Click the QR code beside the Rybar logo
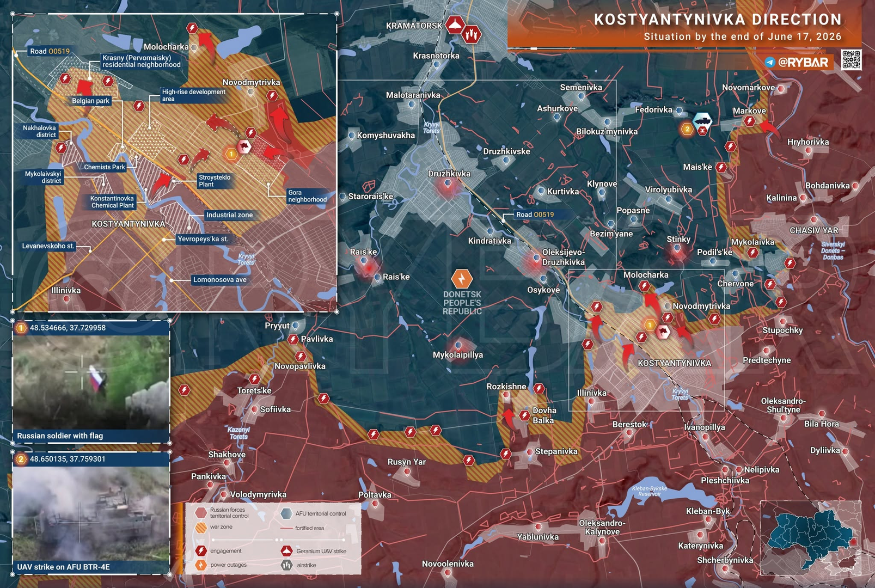Image resolution: width=875 pixels, height=588 pixels. click(851, 60)
